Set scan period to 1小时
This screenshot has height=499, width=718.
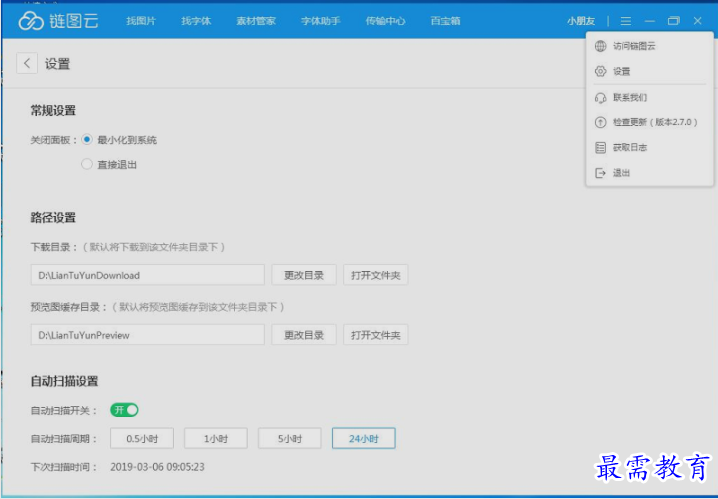216,439
